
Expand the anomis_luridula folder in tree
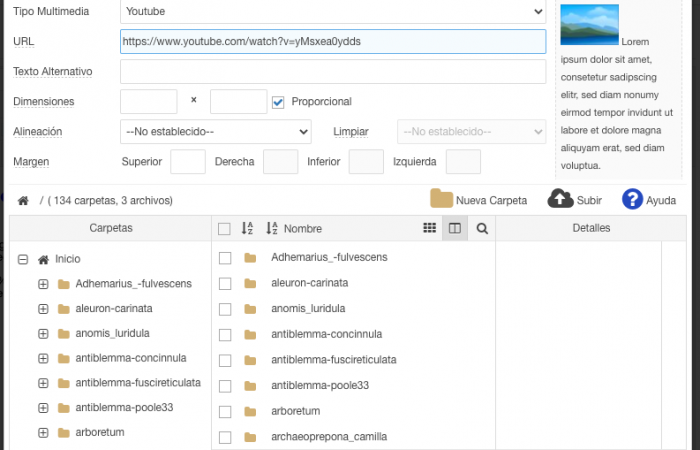[43, 333]
